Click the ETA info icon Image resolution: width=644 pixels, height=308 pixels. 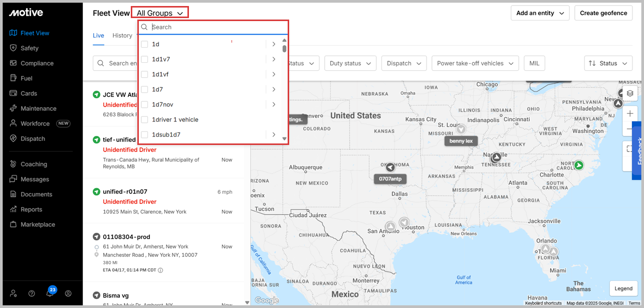[160, 270]
